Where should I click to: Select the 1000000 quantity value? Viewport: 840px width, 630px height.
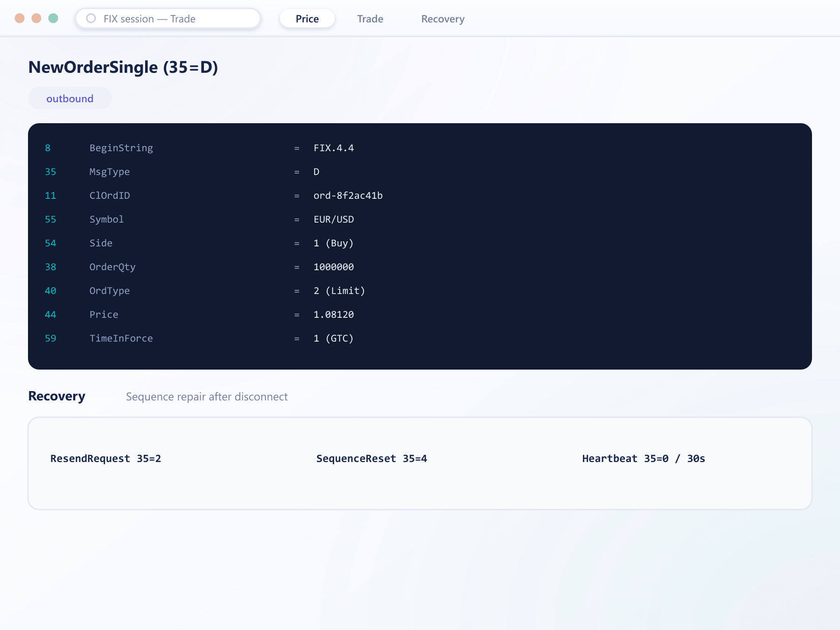[x=334, y=267]
